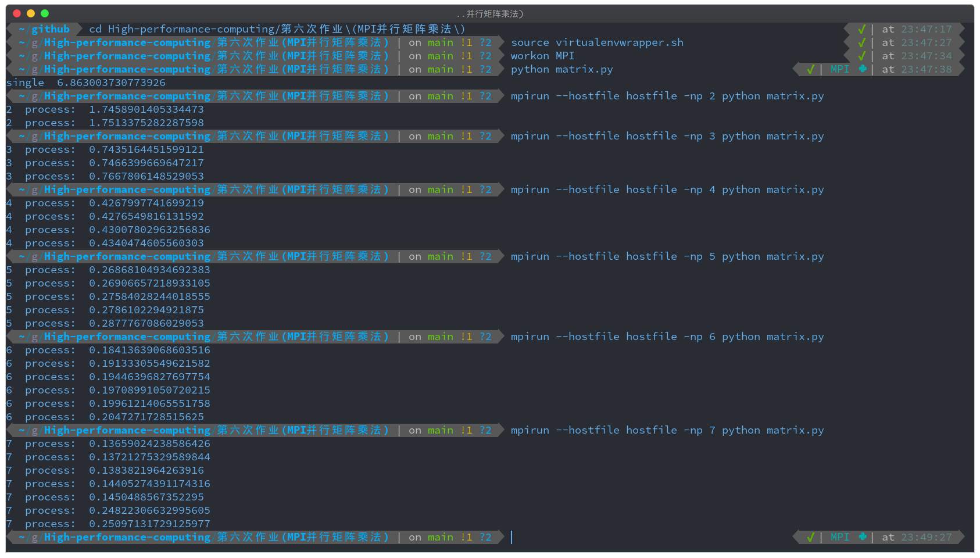
Task: Click the green maximize window button
Action: point(45,13)
